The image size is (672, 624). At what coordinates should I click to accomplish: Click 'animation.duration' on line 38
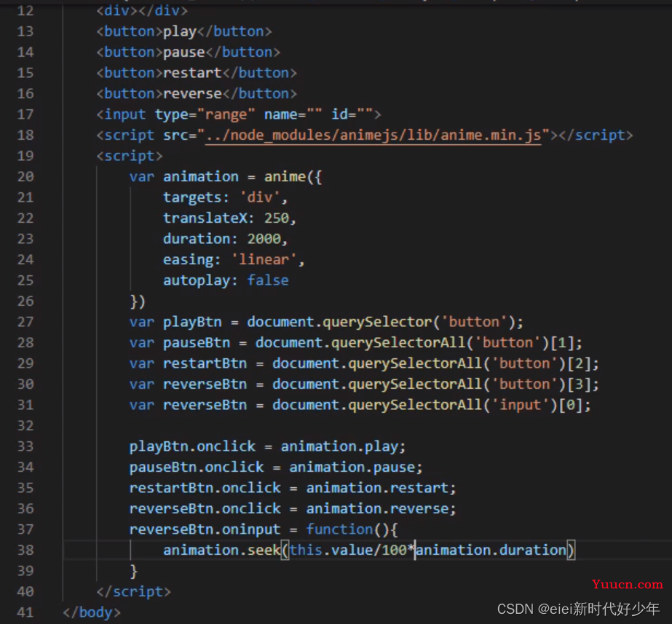coord(491,550)
